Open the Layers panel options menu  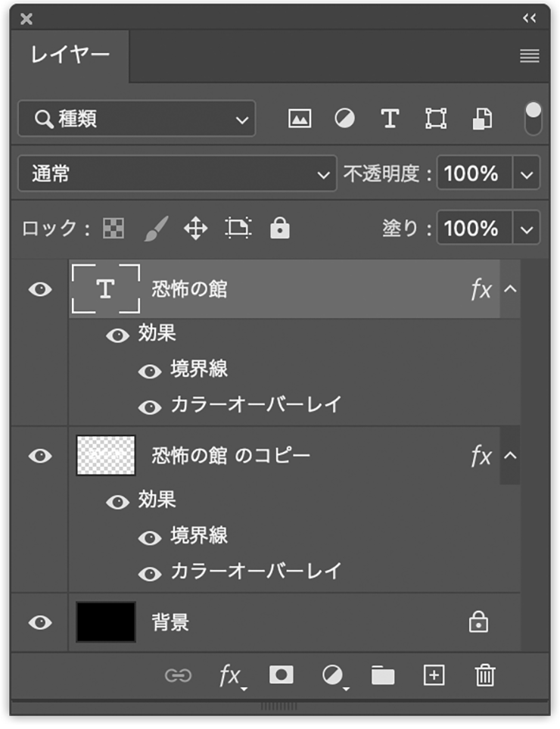click(x=530, y=56)
